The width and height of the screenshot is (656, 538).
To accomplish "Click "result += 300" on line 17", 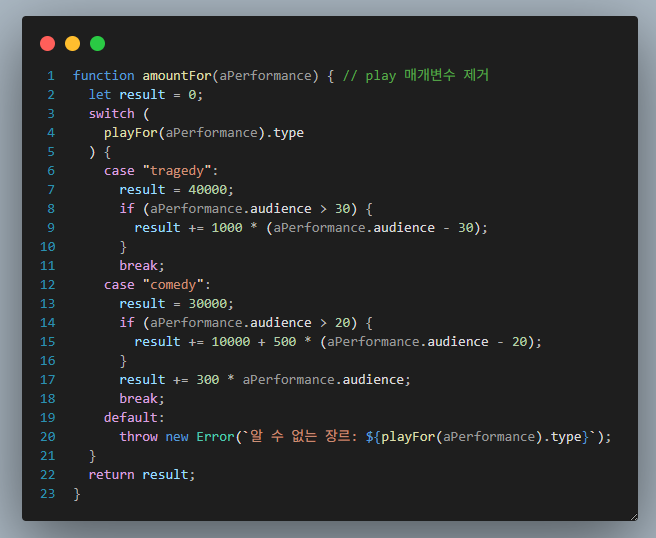I will [169, 380].
